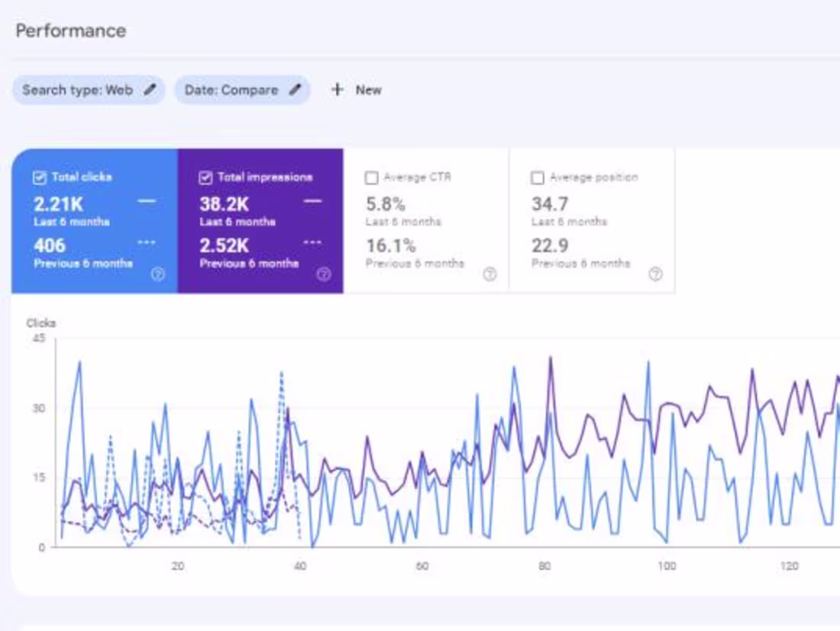Click the plus icon beside New
Screen dimensions: 840x631
(x=337, y=89)
